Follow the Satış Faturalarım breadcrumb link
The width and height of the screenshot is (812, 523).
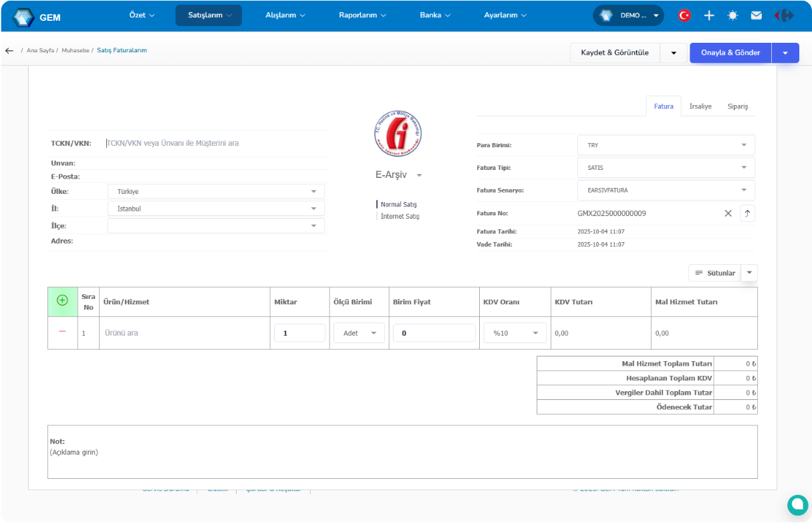(x=122, y=50)
